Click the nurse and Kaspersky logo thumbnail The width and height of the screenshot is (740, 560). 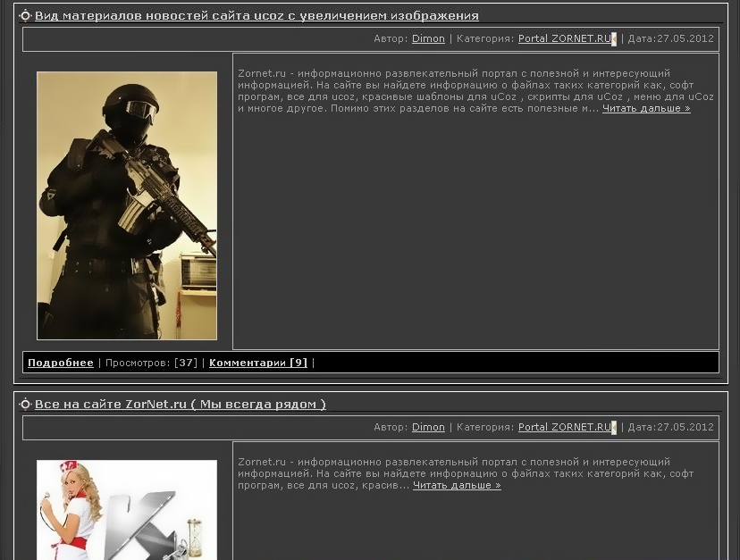point(127,509)
